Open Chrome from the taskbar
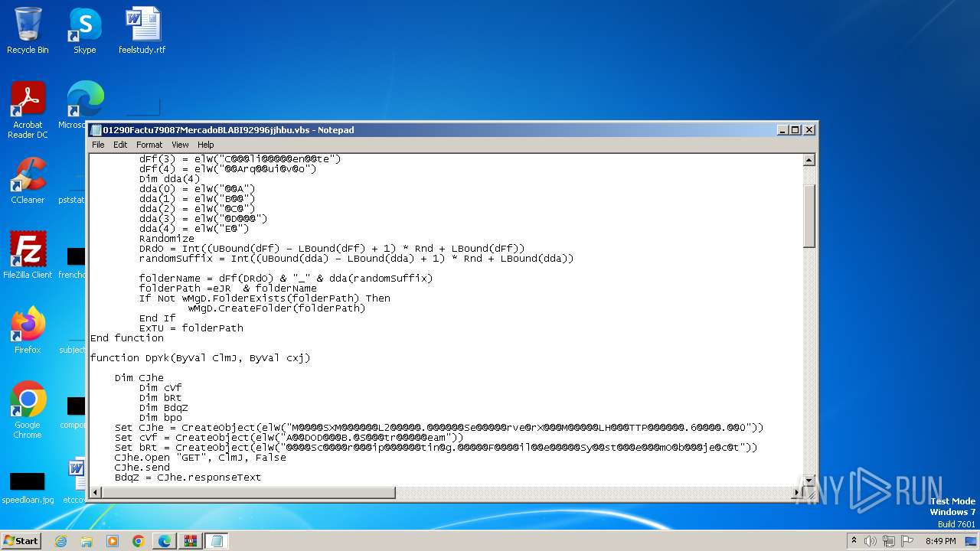The image size is (980, 551). (138, 541)
